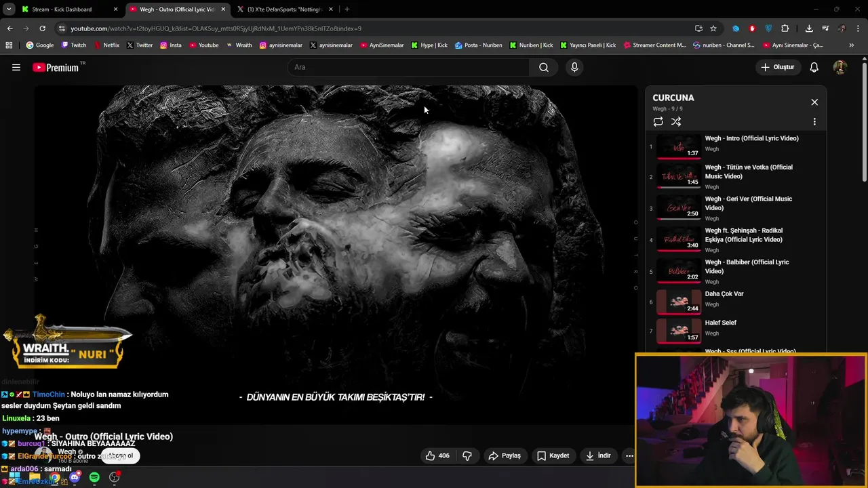The width and height of the screenshot is (868, 488).
Task: Click the blue shield extension icon
Action: coord(768,28)
